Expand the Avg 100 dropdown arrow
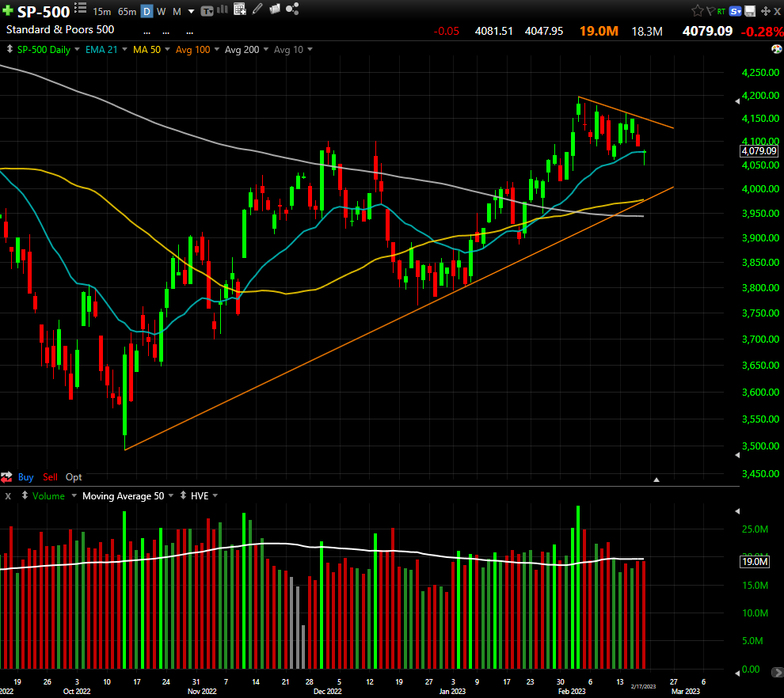784x698 pixels. (216, 50)
